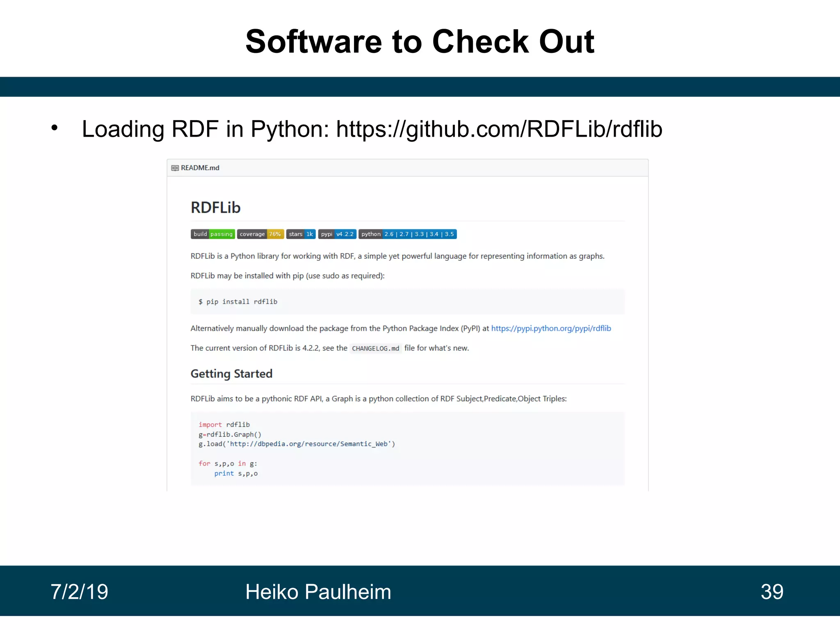The width and height of the screenshot is (840, 630).
Task: Click the 'g=rdflib.Graph()' code line
Action: [230, 435]
